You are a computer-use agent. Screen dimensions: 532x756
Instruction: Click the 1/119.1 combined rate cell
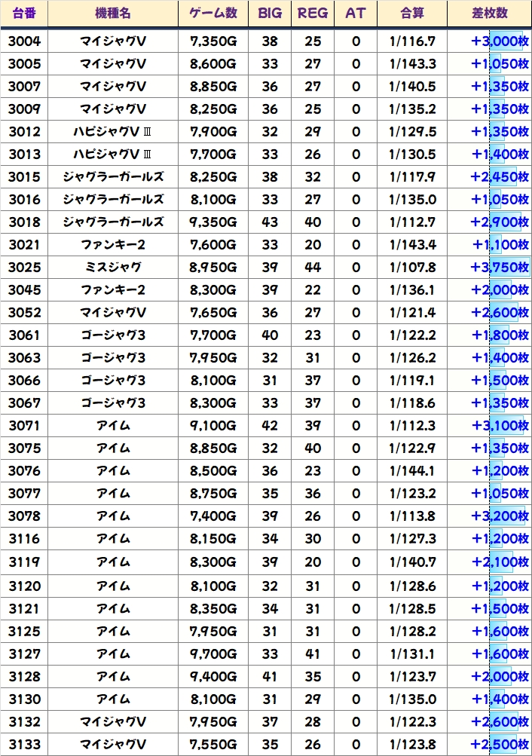(x=412, y=381)
